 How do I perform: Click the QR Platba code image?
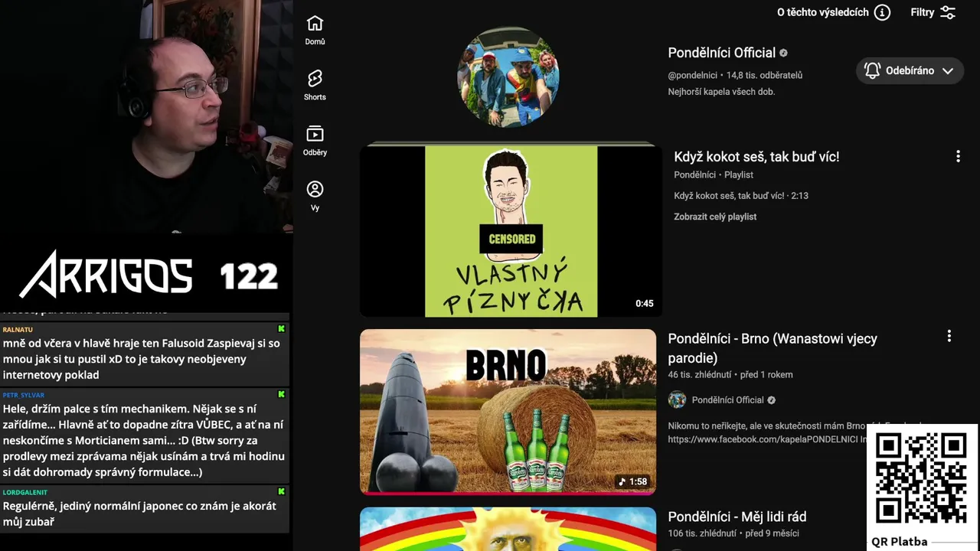pos(921,478)
